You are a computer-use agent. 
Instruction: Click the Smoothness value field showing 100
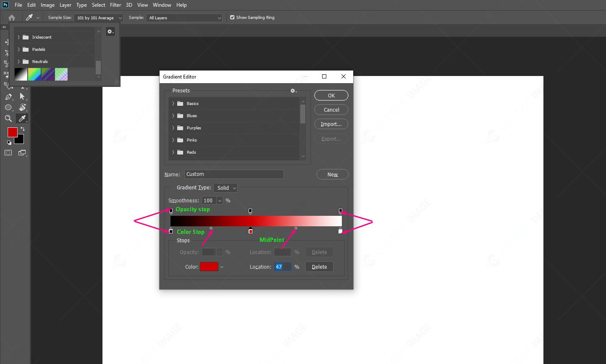(x=209, y=201)
